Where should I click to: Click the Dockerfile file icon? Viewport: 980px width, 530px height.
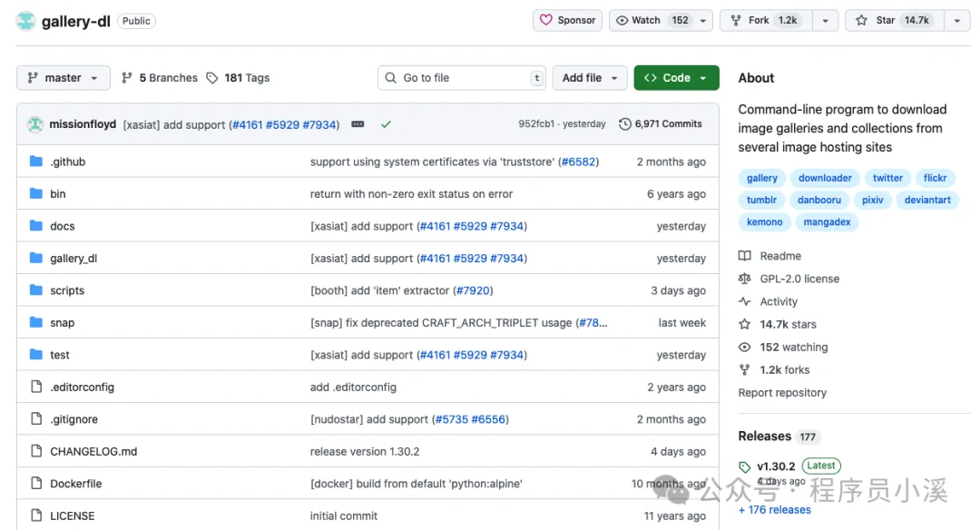point(36,483)
